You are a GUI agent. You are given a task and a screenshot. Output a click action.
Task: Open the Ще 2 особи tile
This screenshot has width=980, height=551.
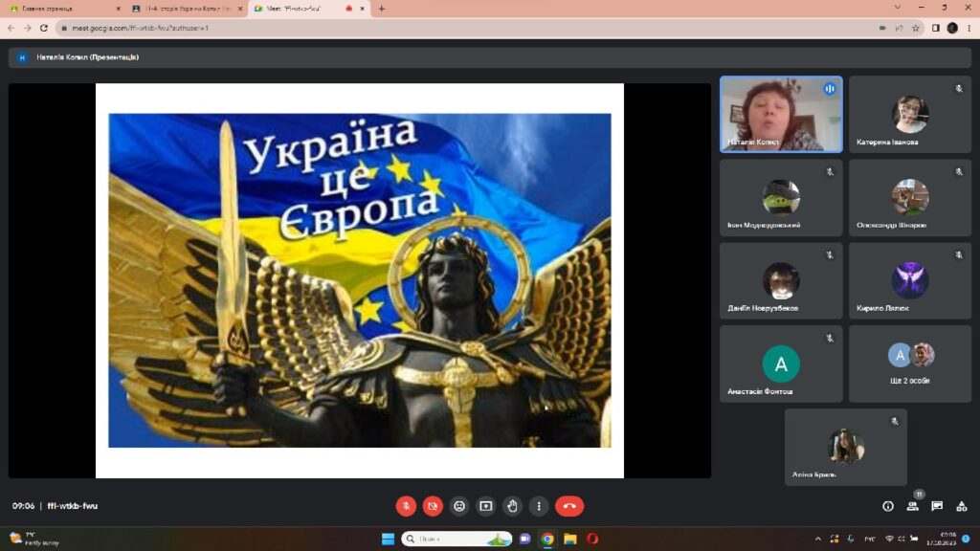[910, 364]
